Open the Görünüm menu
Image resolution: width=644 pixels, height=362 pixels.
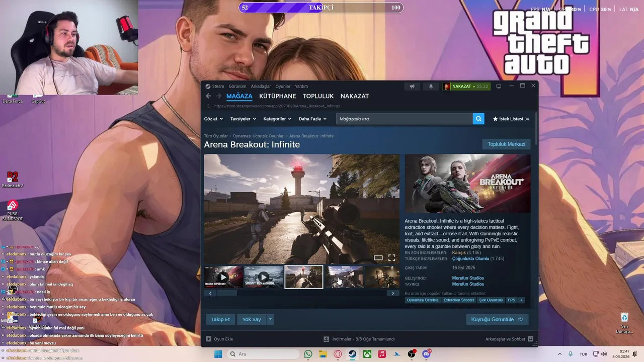(237, 86)
